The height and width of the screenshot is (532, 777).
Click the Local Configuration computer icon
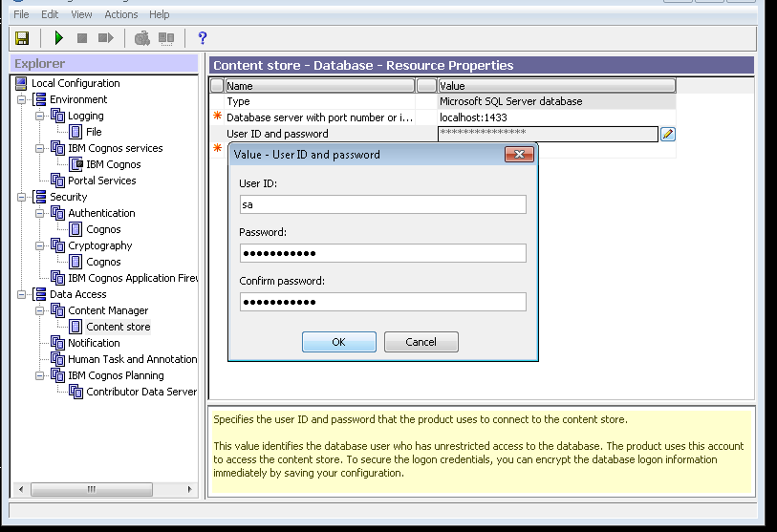(21, 83)
